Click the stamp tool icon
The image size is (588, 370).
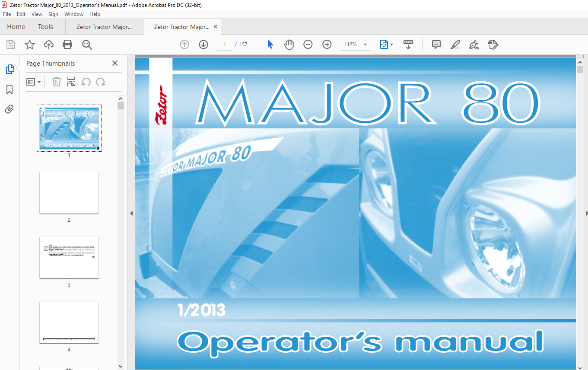pyautogui.click(x=493, y=45)
